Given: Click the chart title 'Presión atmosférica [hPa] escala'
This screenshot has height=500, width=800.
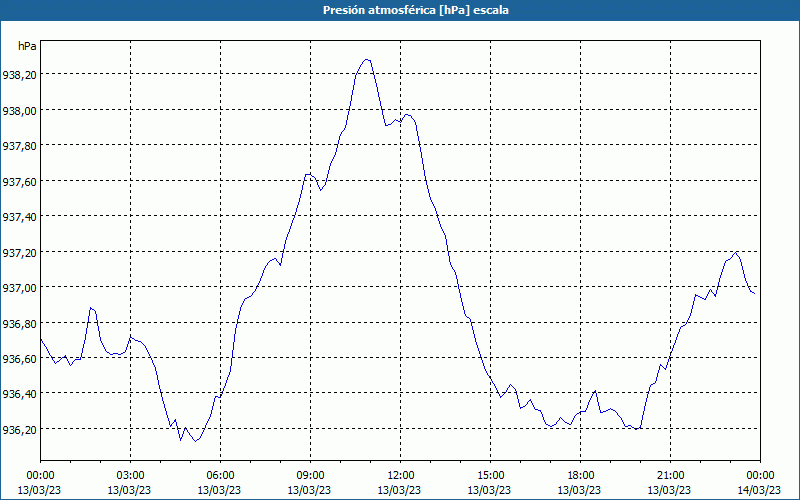Looking at the screenshot, I should (x=416, y=10).
